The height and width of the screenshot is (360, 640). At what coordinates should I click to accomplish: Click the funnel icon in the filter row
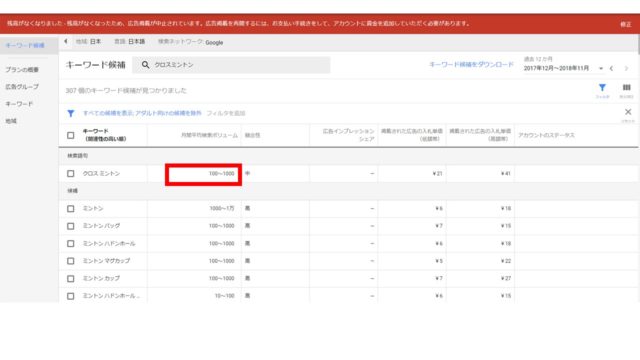tap(71, 113)
